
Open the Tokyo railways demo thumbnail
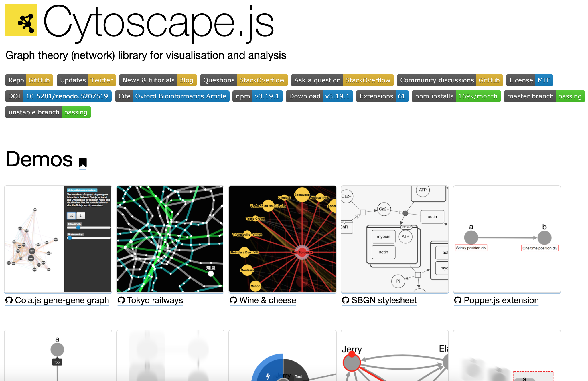pyautogui.click(x=170, y=239)
